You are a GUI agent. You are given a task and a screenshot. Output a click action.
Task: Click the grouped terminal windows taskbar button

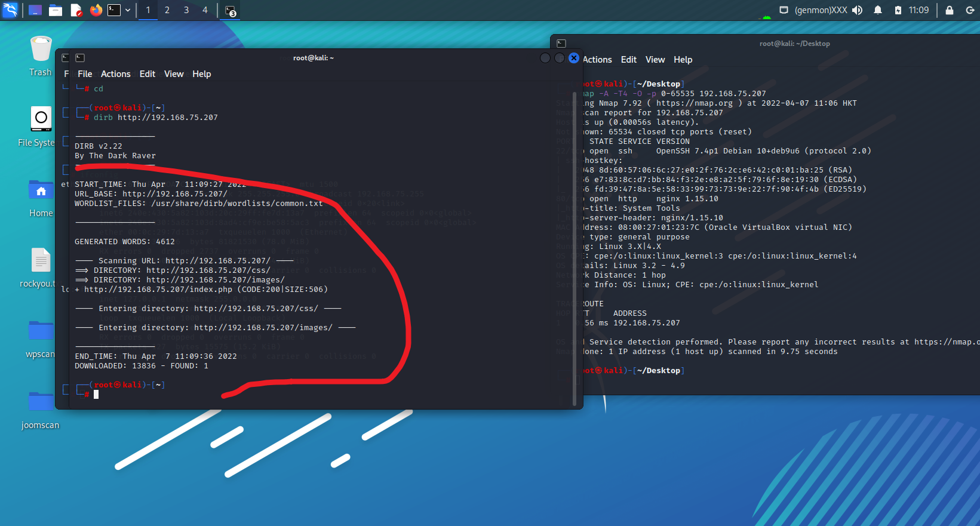pyautogui.click(x=231, y=11)
